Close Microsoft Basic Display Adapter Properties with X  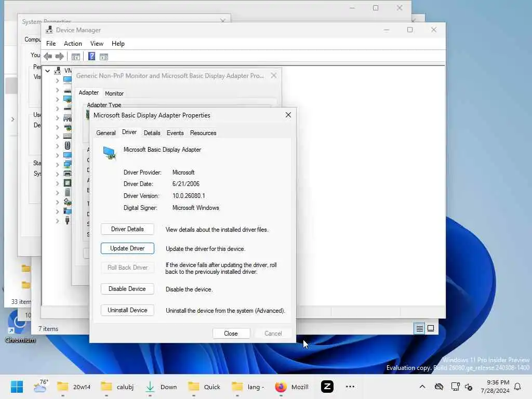click(288, 115)
